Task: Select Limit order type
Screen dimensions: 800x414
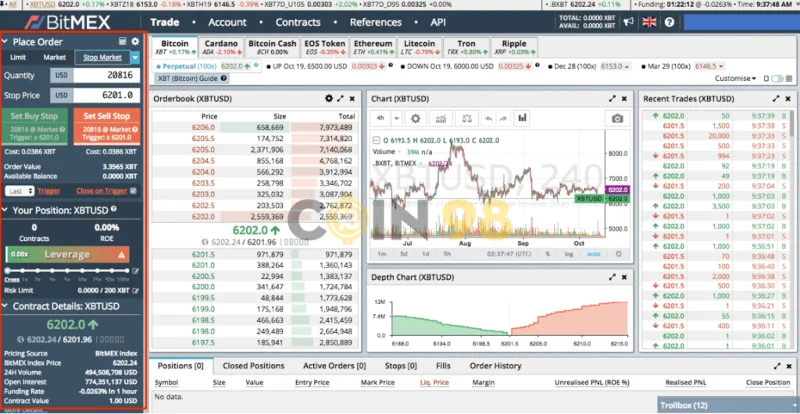Action: click(18, 58)
